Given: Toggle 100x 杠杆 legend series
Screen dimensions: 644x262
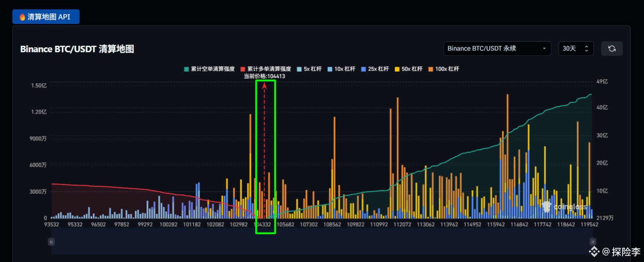Looking at the screenshot, I should click(444, 69).
